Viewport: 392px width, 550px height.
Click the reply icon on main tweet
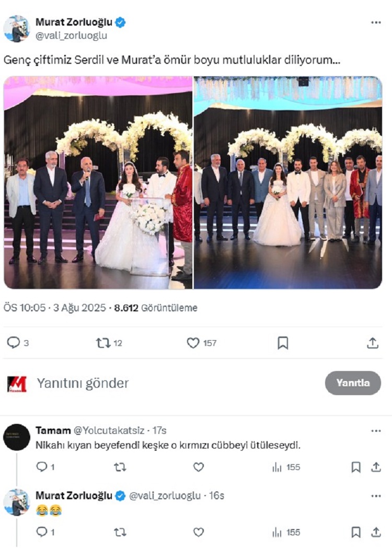tap(14, 343)
